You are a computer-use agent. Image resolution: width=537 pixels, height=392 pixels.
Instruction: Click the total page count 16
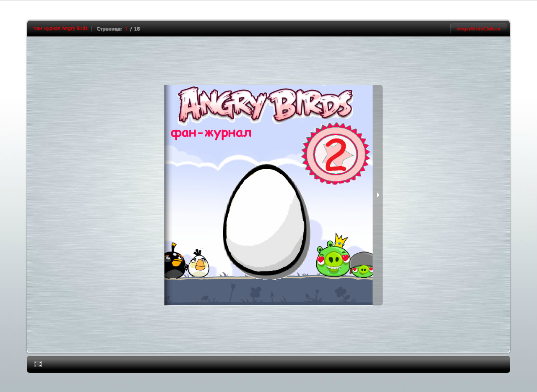[137, 29]
